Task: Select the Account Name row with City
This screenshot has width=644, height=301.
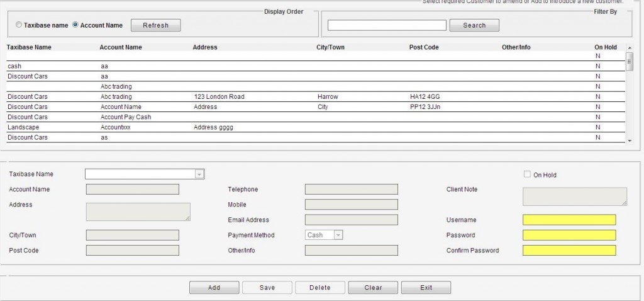Action: (316, 107)
